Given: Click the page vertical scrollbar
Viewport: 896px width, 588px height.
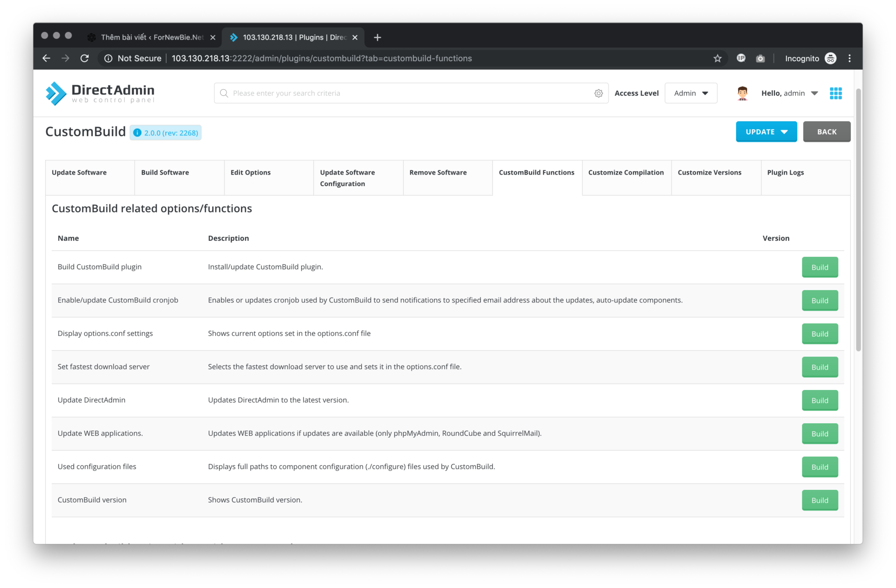Looking at the screenshot, I should (x=858, y=219).
